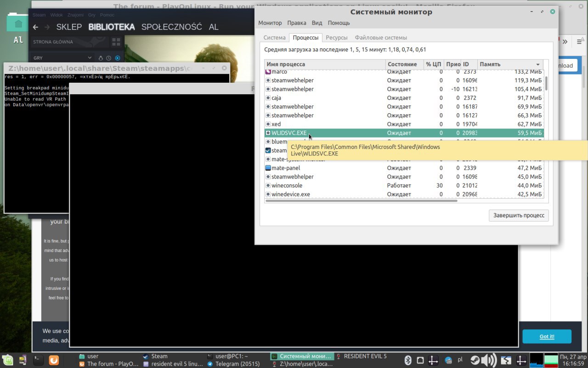Click the Steam tray icon

pos(475,360)
